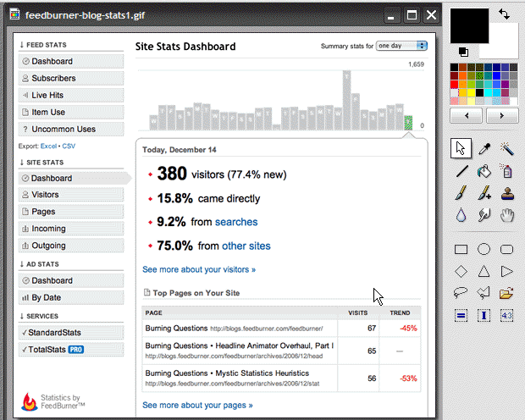The width and height of the screenshot is (525, 420).
Task: Open the Incoming menu item
Action: pos(71,229)
